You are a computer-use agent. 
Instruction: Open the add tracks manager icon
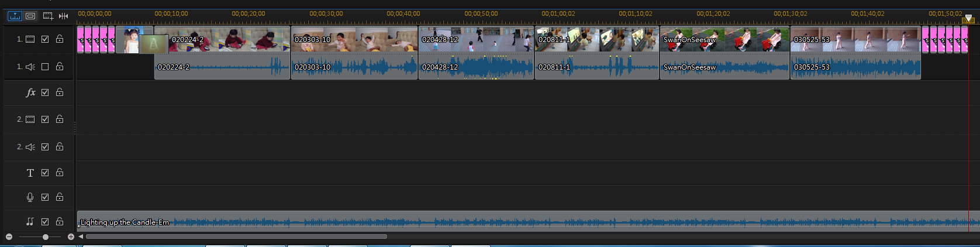pyautogui.click(x=48, y=16)
